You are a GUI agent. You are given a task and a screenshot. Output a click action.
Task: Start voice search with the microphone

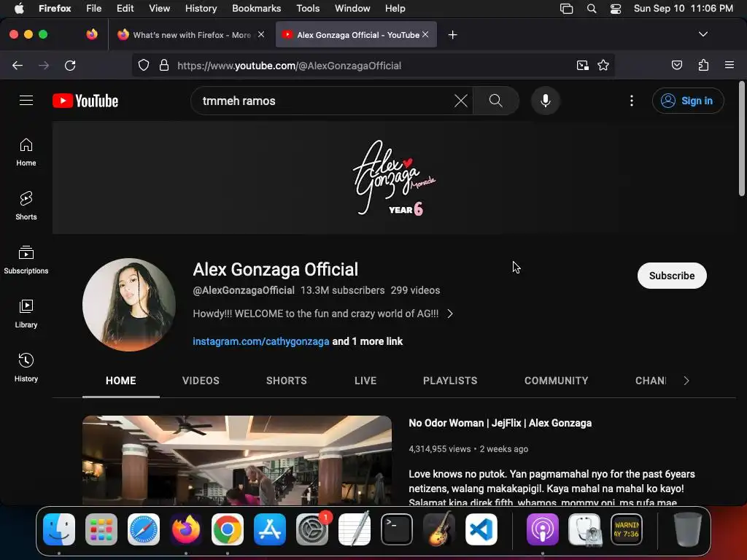(x=546, y=101)
